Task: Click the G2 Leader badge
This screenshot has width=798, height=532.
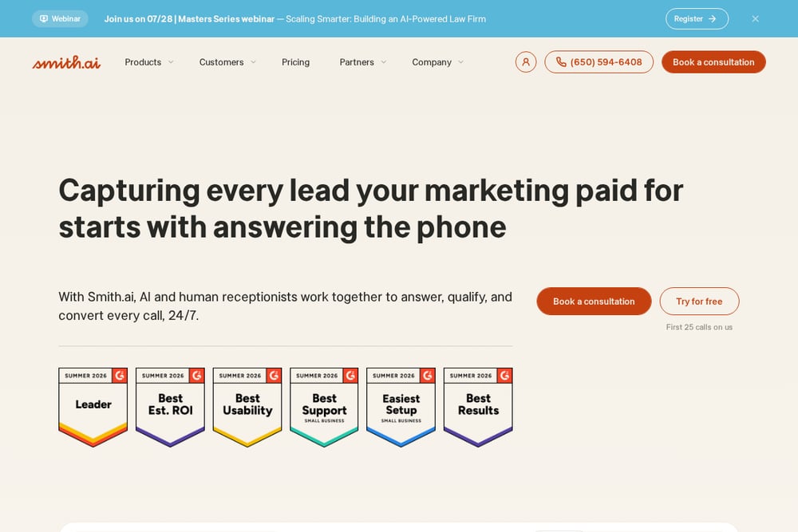Action: click(93, 407)
